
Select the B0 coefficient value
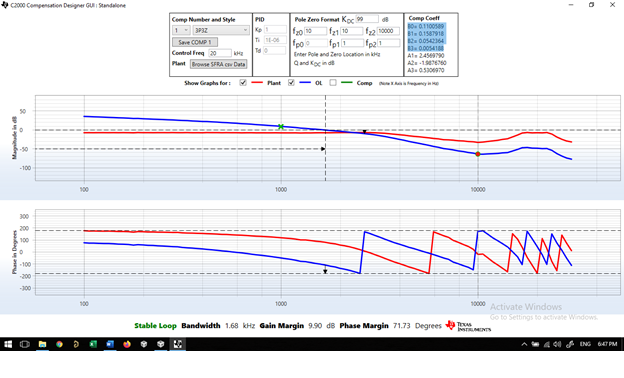[425, 26]
